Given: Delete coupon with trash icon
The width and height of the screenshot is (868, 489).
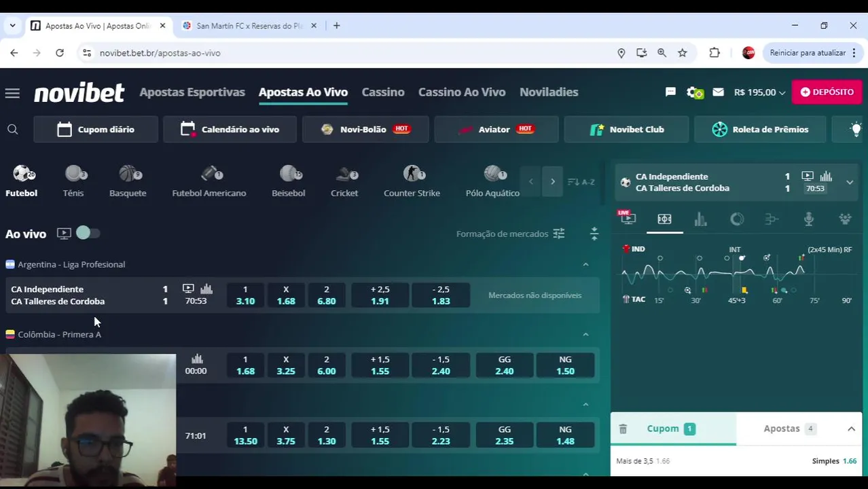Looking at the screenshot, I should pyautogui.click(x=623, y=429).
